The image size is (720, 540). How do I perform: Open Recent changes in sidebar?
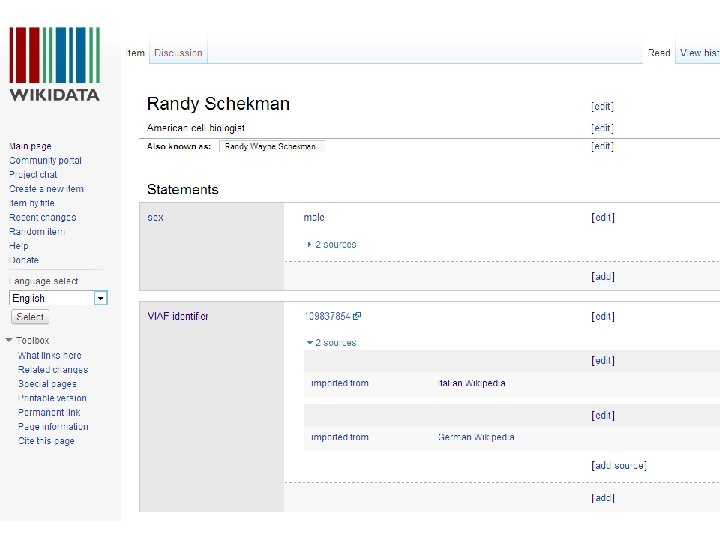click(x=42, y=217)
